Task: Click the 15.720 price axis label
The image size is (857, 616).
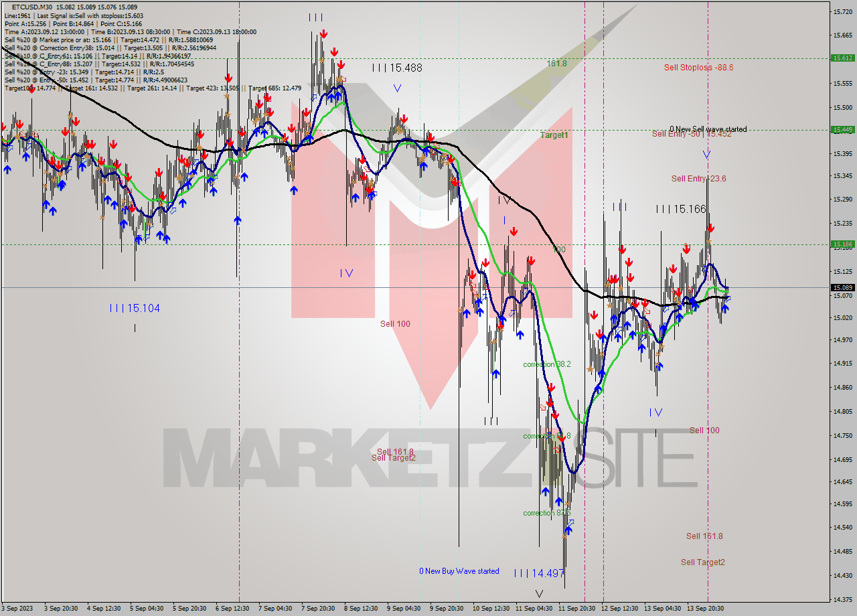Action: click(x=842, y=11)
